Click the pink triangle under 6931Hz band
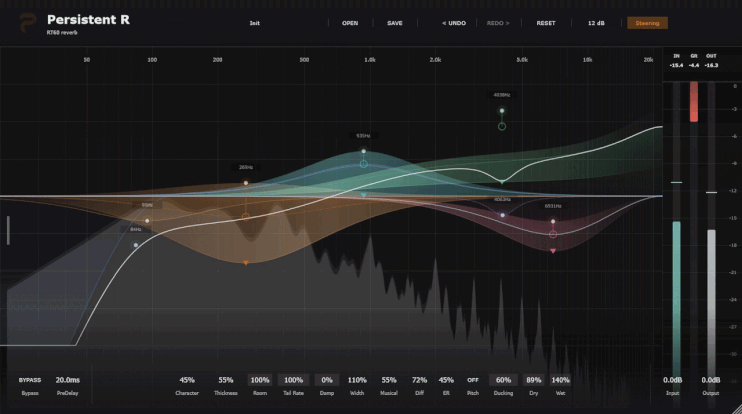The height and width of the screenshot is (414, 742). click(553, 251)
